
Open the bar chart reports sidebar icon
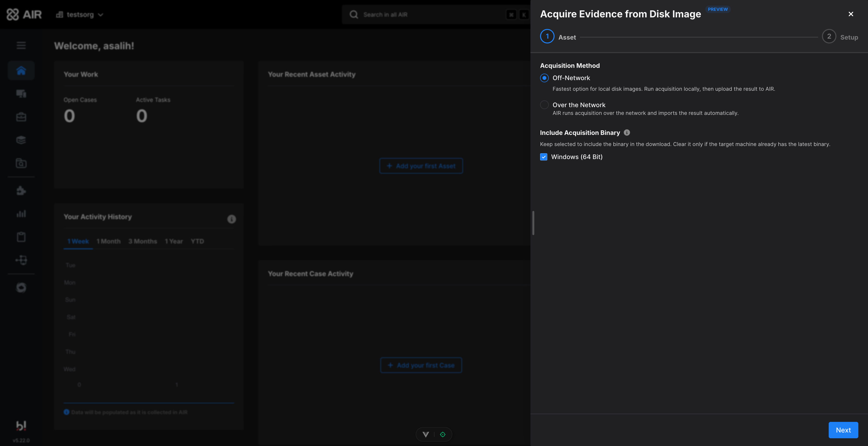21,214
